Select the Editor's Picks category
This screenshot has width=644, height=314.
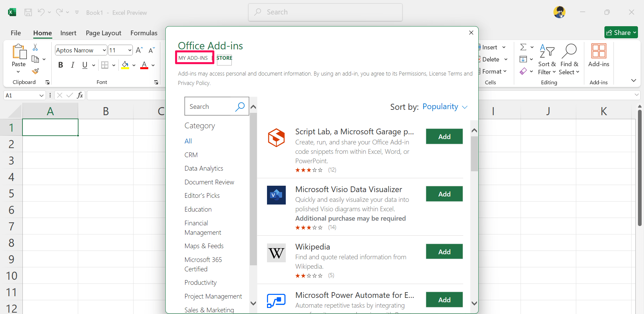point(202,195)
